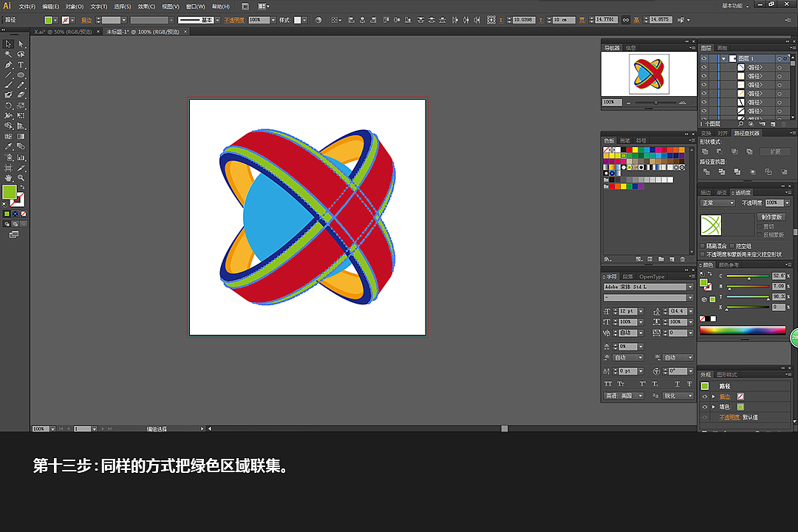The width and height of the screenshot is (798, 532).
Task: Select the Type tool
Action: click(x=21, y=65)
